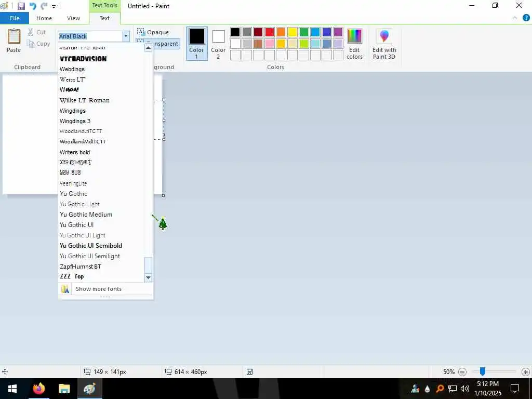Choose Color 2 background box
532x399 pixels.
[218, 44]
